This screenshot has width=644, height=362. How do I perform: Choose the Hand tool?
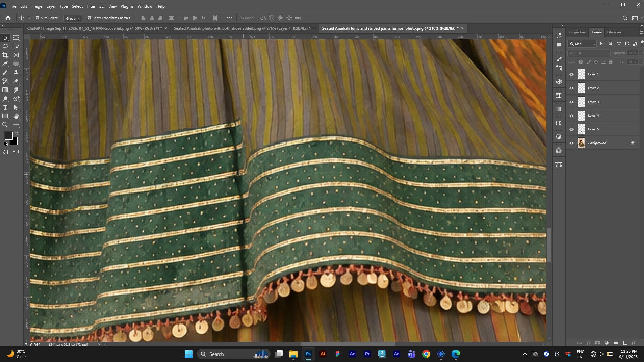[16, 116]
